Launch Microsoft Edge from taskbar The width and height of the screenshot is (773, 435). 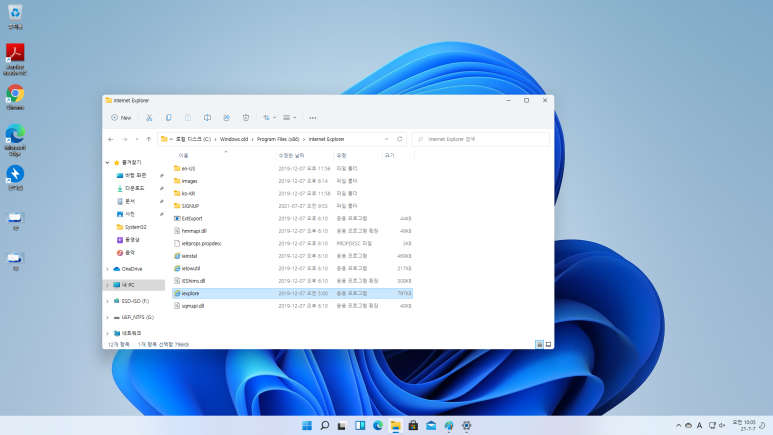tap(378, 426)
